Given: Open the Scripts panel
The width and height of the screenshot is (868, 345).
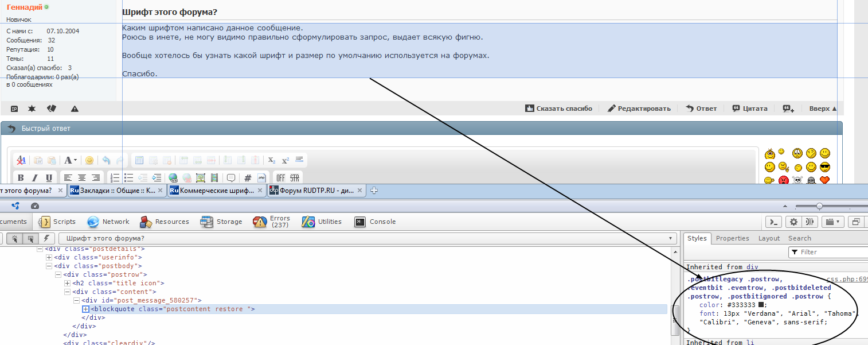Looking at the screenshot, I should coord(57,222).
